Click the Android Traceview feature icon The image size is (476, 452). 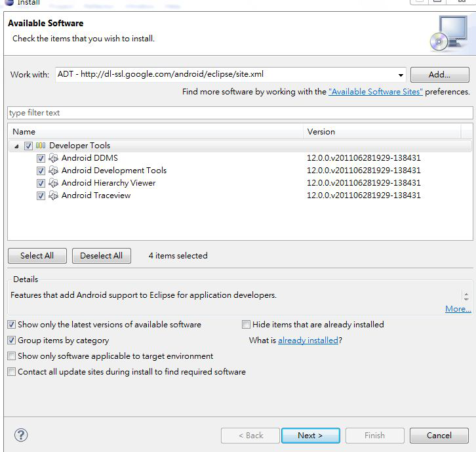(x=53, y=195)
